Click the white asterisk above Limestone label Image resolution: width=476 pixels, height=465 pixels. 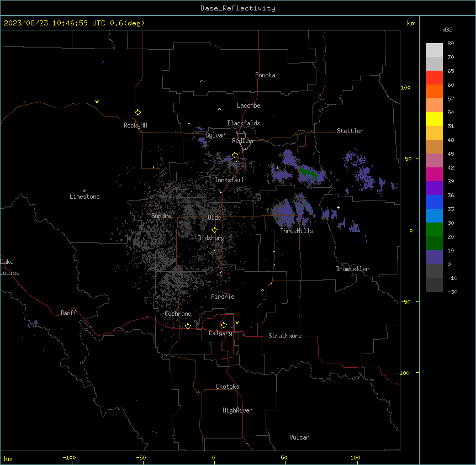click(x=84, y=191)
